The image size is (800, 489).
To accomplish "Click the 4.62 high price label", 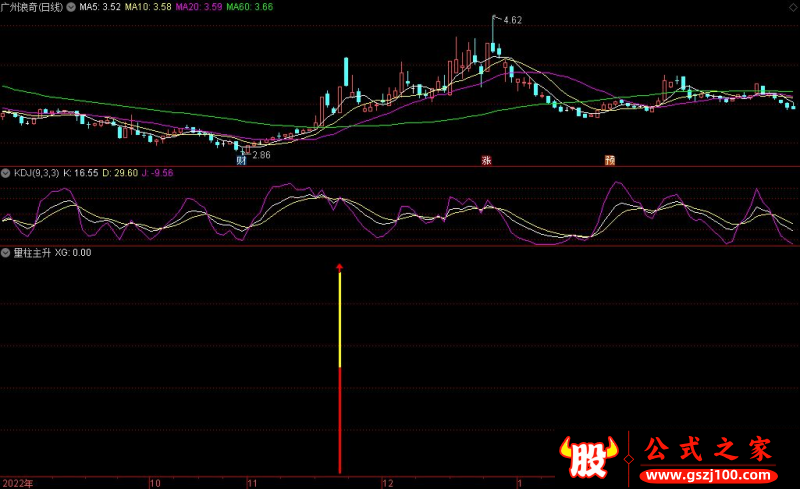I will (512, 19).
